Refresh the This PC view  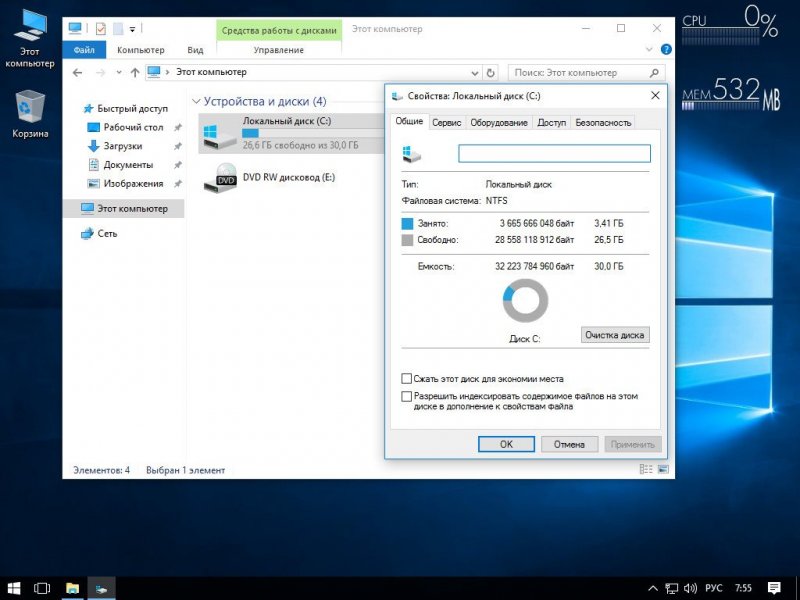490,72
